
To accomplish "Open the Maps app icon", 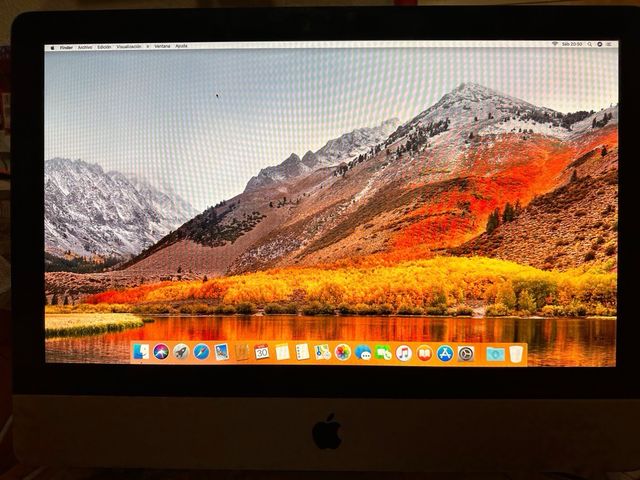I will tap(322, 353).
